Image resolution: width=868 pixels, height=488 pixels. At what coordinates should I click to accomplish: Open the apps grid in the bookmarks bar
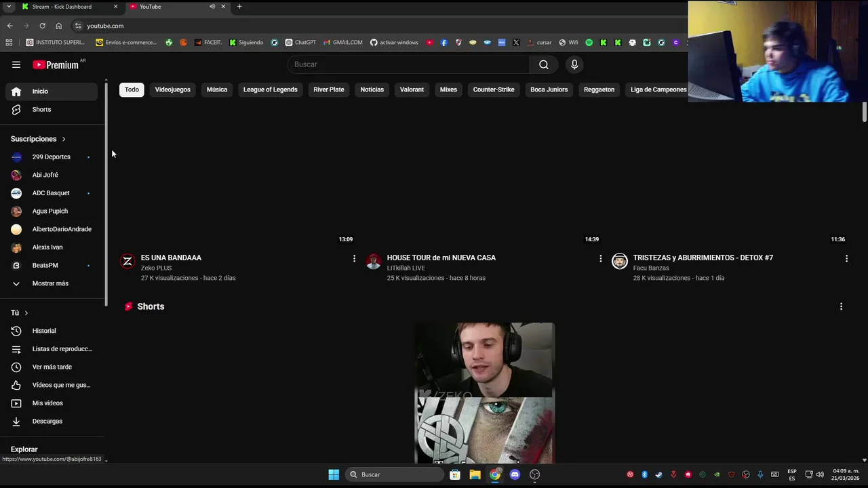tap(9, 43)
